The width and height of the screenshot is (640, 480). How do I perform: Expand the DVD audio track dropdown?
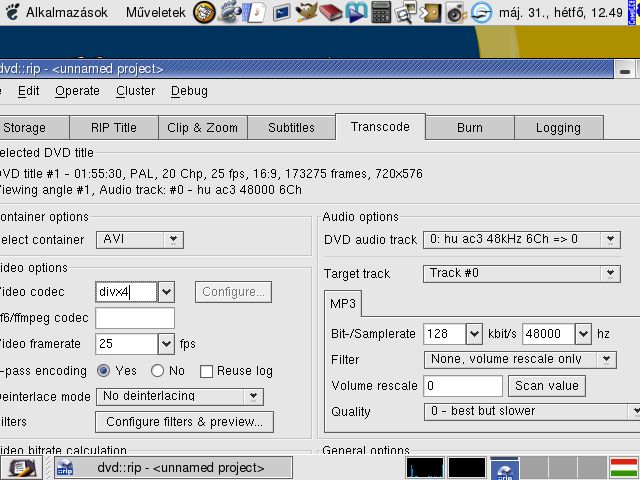[521, 239]
